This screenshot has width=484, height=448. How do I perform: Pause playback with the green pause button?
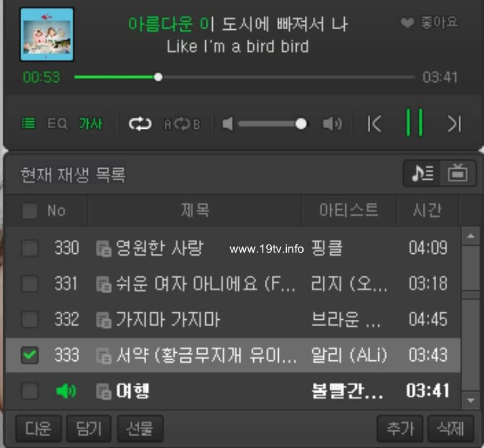point(414,123)
